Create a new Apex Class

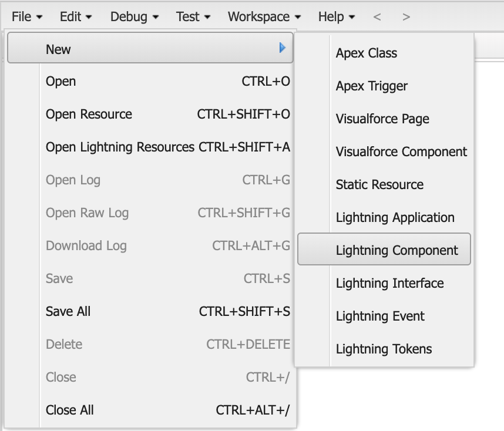[x=367, y=53]
